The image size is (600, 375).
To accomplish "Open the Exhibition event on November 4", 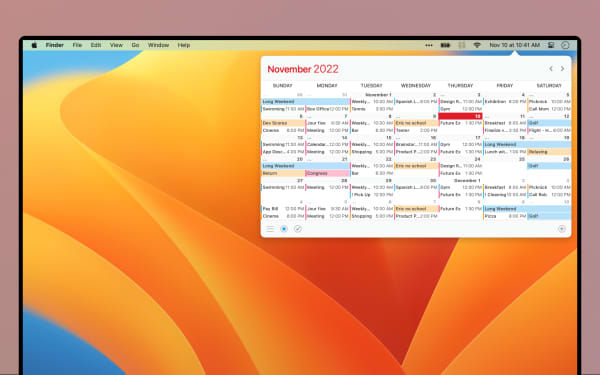I will tap(505, 102).
